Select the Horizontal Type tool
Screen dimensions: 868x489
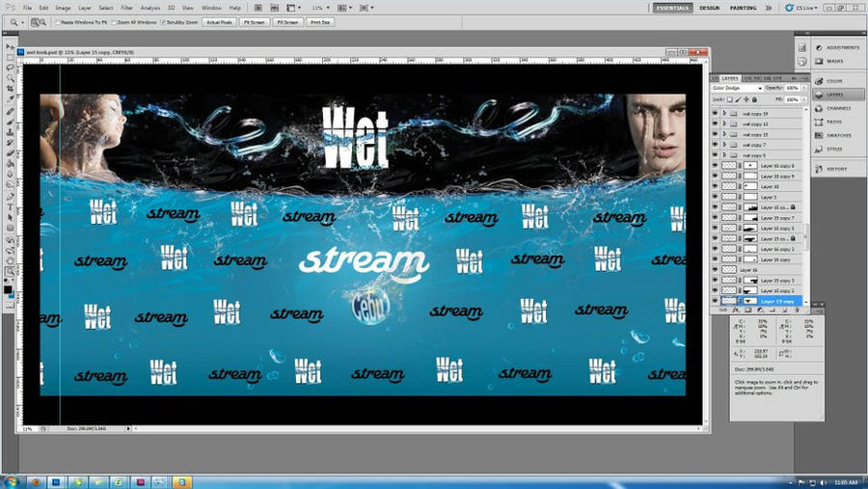point(10,207)
